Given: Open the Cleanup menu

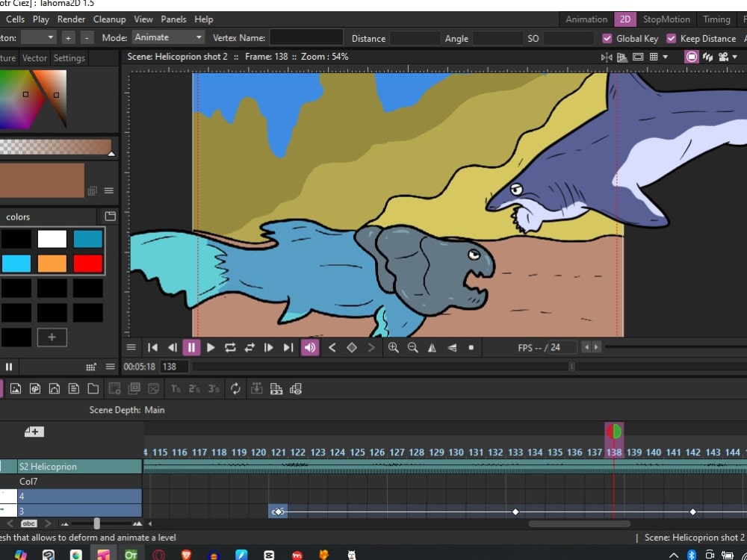Looking at the screenshot, I should tap(110, 19).
